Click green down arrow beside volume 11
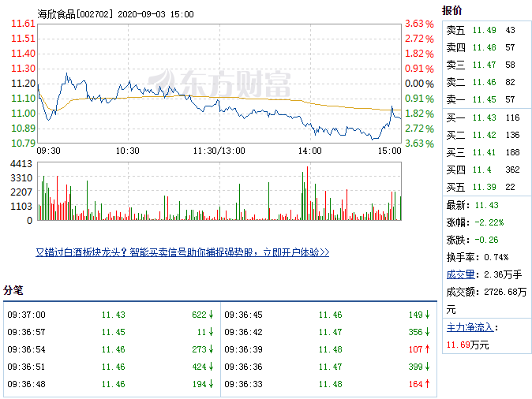This screenshot has height=399, width=532. pyautogui.click(x=212, y=332)
